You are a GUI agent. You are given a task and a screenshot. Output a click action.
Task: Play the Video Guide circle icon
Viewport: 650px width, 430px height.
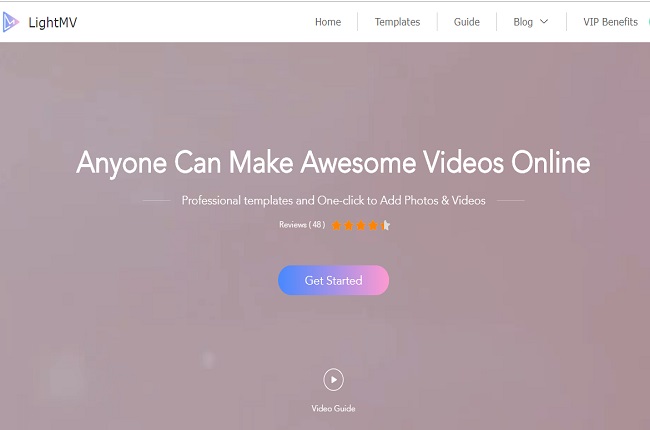[333, 379]
